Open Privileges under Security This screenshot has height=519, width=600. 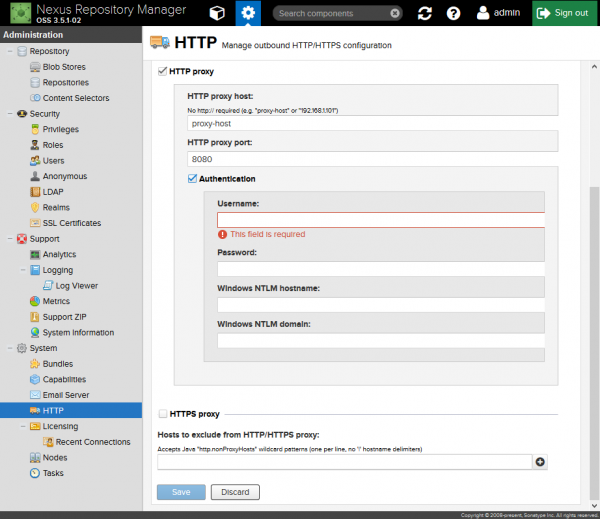pos(60,129)
